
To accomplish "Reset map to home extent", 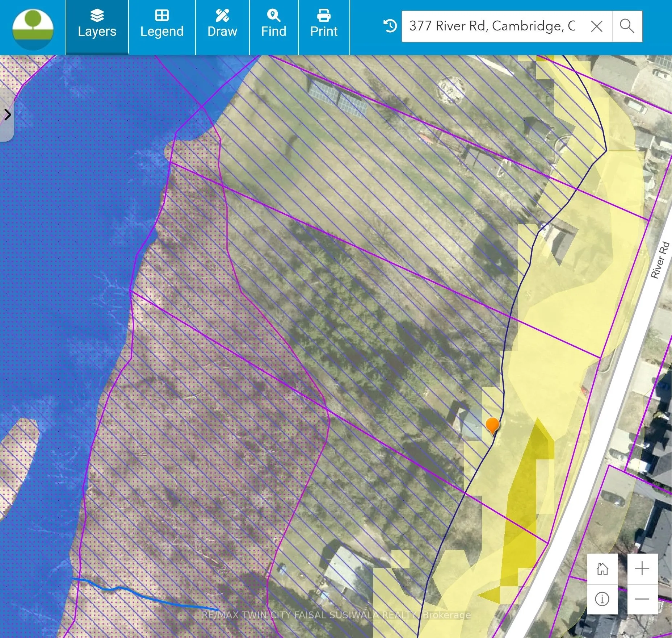I will click(x=602, y=568).
